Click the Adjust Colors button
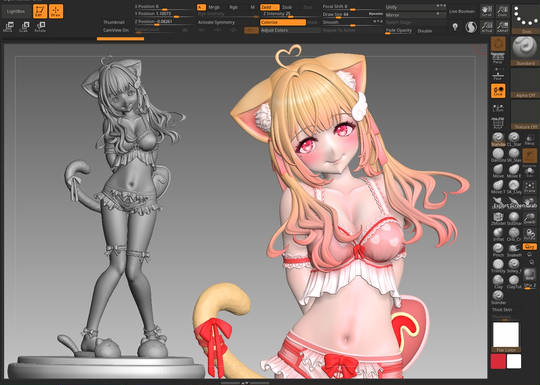Viewport: 540px width, 385px height. pyautogui.click(x=290, y=30)
